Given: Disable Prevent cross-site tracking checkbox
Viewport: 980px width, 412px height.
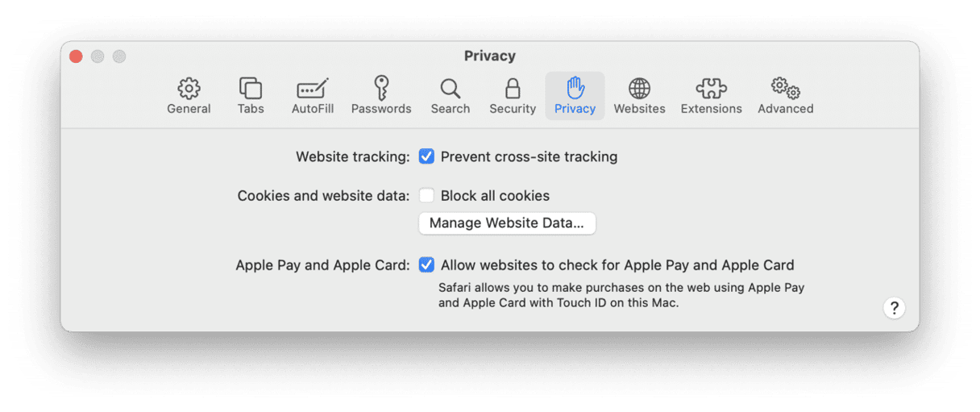Looking at the screenshot, I should coord(426,156).
